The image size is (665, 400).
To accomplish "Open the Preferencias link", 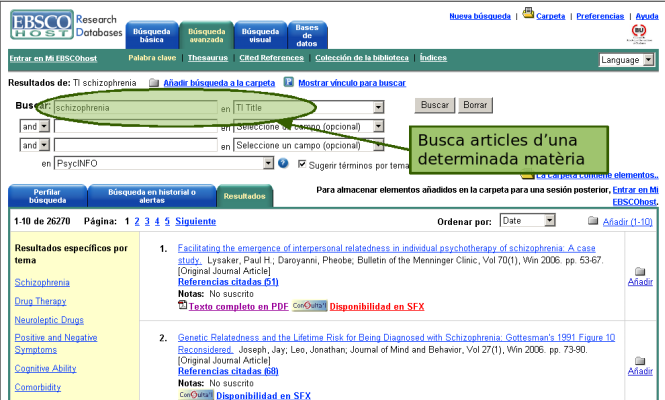I will pos(600,16).
